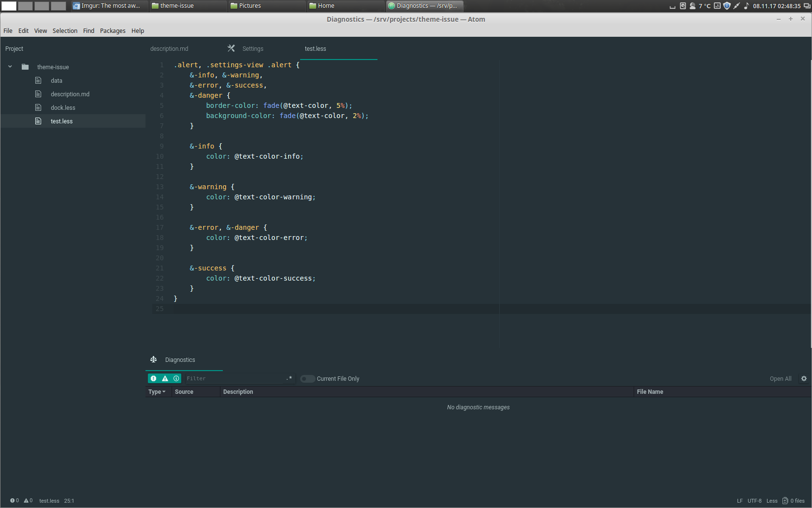
Task: Open the Edit menu
Action: pyautogui.click(x=23, y=31)
